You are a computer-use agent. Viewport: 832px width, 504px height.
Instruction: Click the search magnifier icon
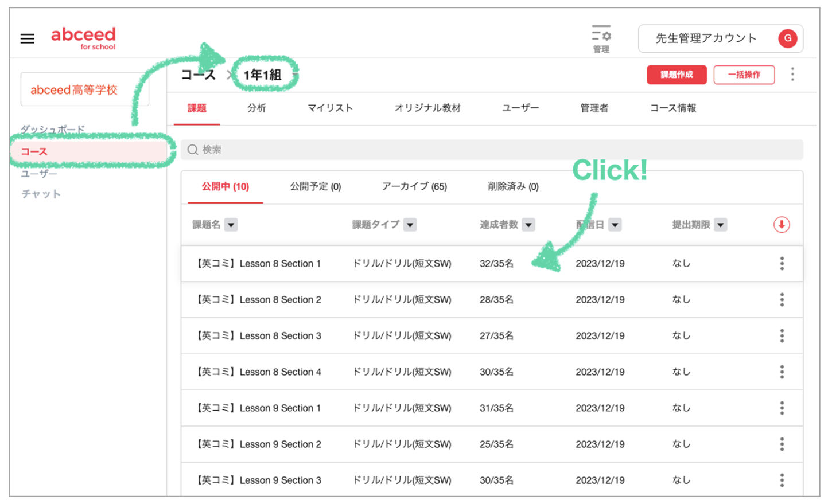[x=193, y=150]
